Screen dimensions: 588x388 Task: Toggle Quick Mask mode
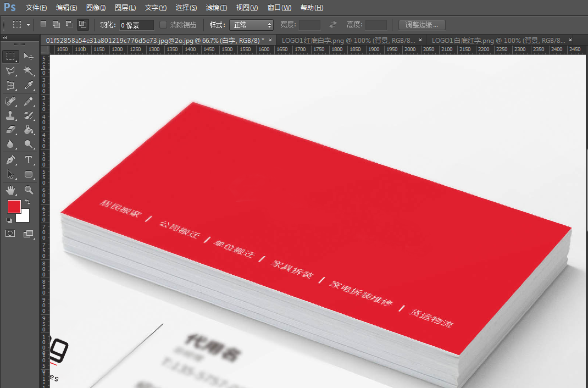10,234
